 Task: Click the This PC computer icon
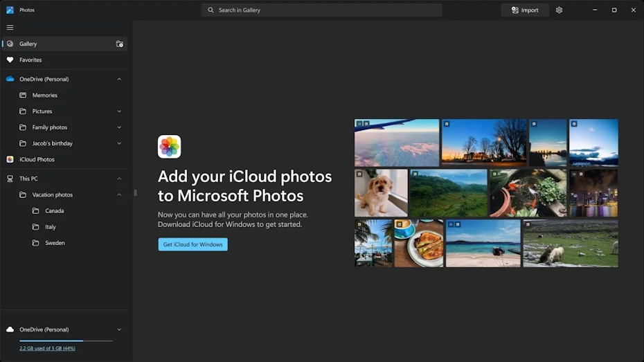point(10,179)
